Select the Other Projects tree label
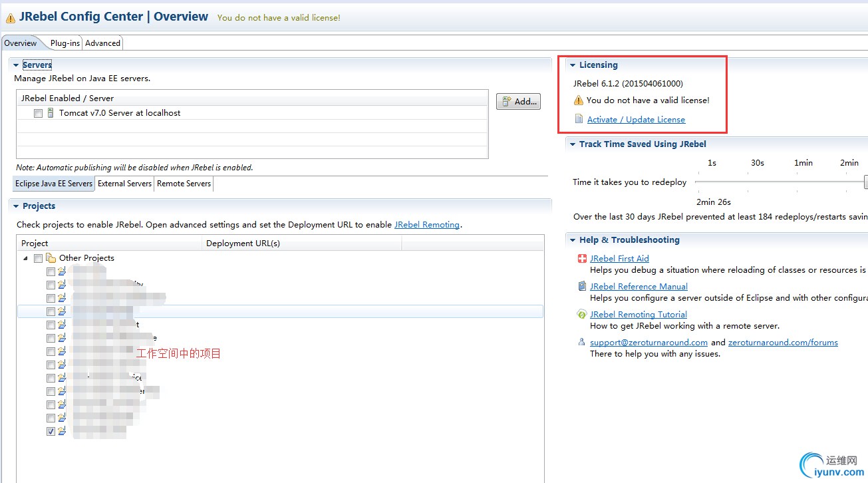Viewport: 868px width, 483px height. click(x=86, y=258)
